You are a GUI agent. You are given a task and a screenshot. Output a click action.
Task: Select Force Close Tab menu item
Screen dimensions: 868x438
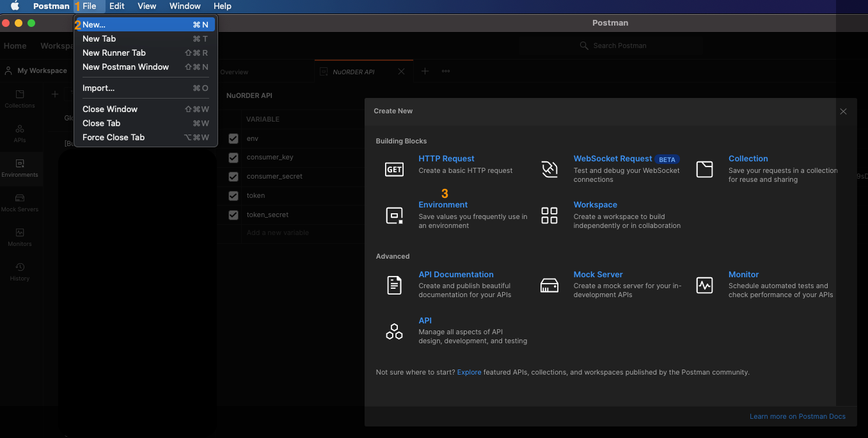pyautogui.click(x=145, y=137)
